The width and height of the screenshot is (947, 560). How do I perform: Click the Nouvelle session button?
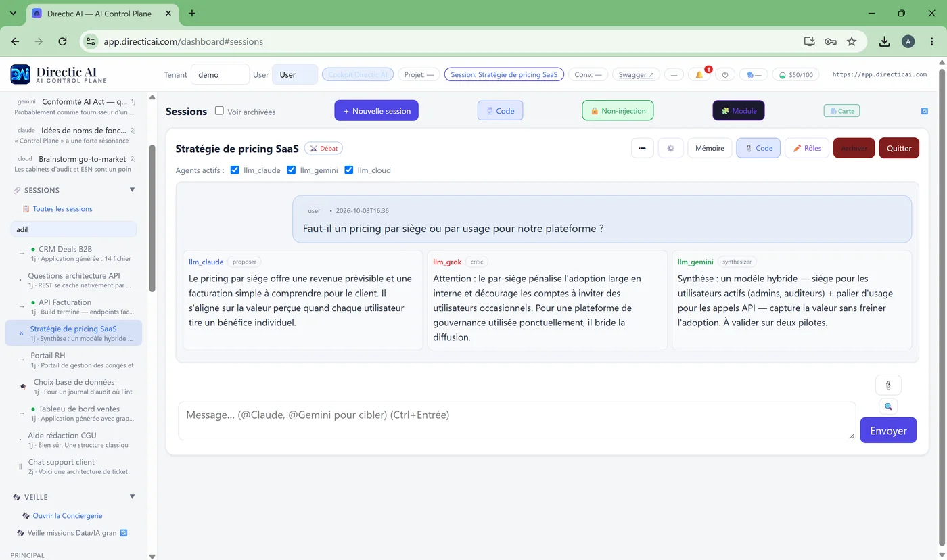pyautogui.click(x=376, y=111)
